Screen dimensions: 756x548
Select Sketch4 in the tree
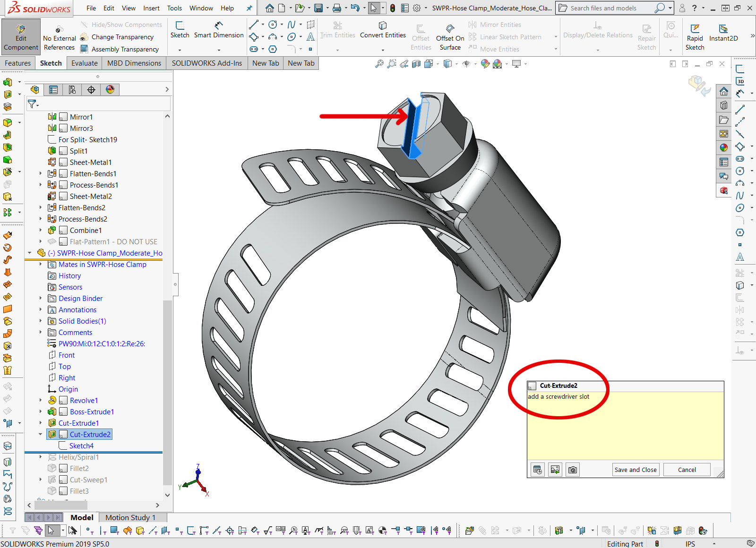point(81,445)
